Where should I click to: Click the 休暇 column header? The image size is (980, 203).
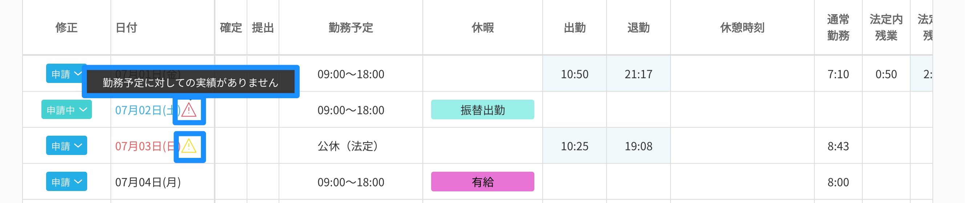pyautogui.click(x=482, y=27)
